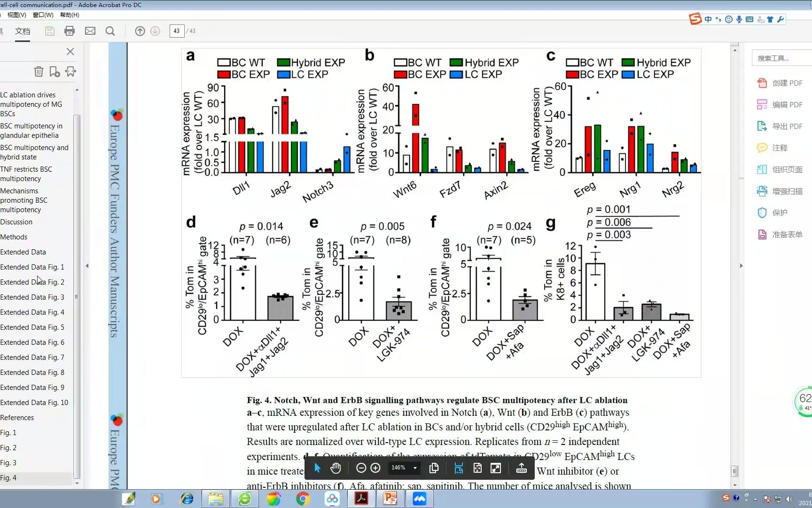This screenshot has width=812, height=508.
Task: Click Sogou input method S icon
Action: click(x=695, y=19)
